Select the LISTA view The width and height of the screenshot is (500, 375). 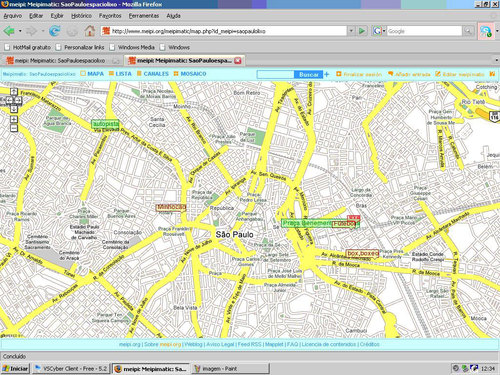[120, 74]
